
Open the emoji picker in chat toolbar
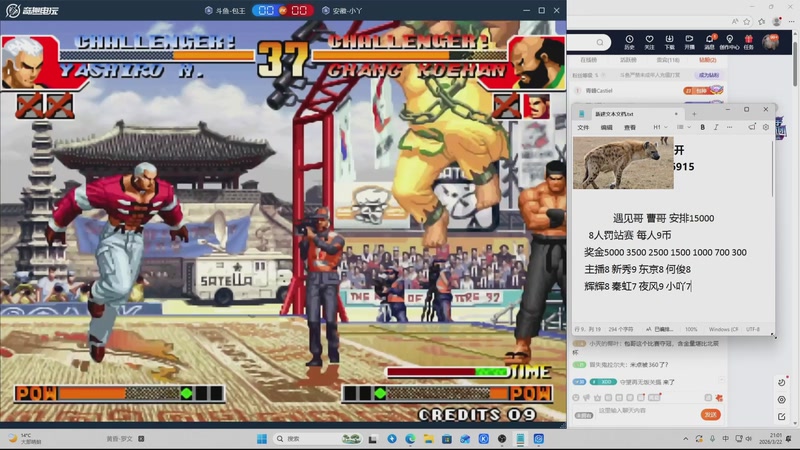(x=576, y=397)
